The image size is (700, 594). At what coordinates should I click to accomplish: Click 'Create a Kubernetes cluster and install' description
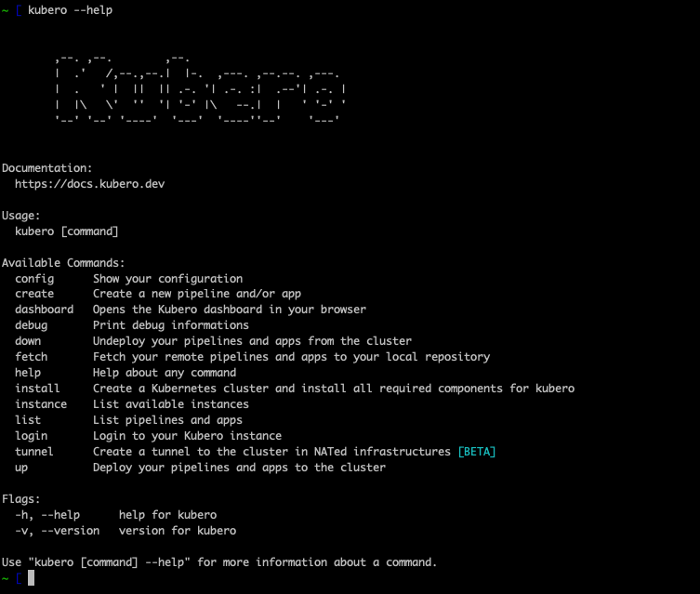click(334, 389)
